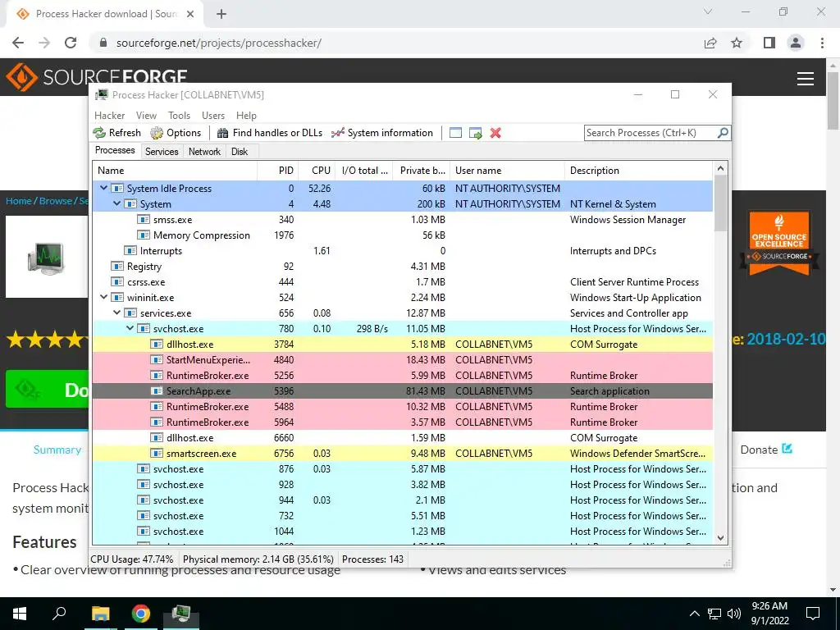Sort by the Description column header
Image resolution: width=840 pixels, height=630 pixels.
(639, 171)
